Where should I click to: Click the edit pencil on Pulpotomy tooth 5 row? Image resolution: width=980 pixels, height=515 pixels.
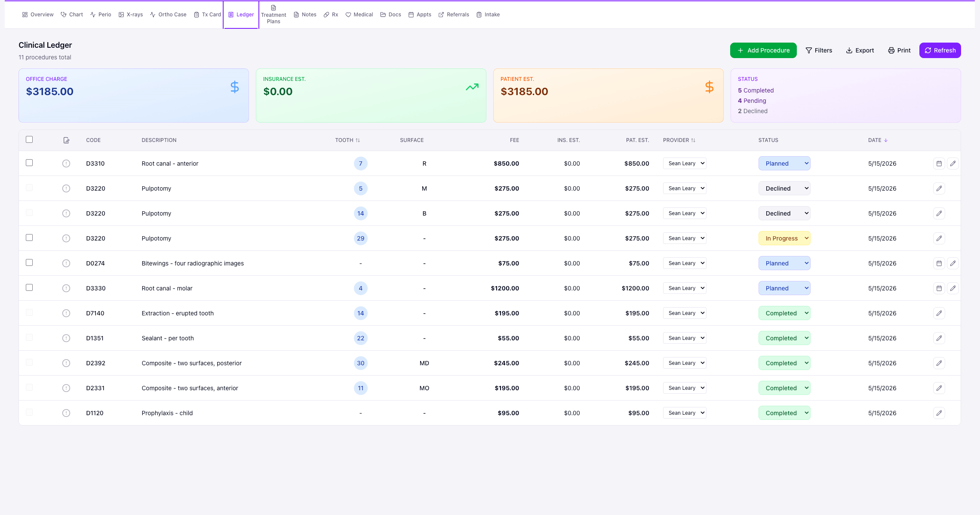(939, 188)
